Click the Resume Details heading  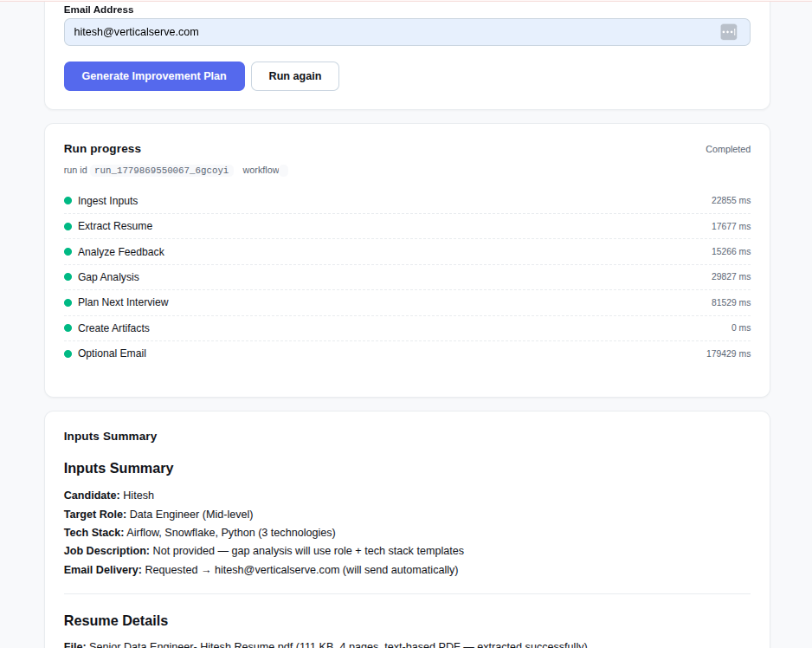pyautogui.click(x=116, y=620)
